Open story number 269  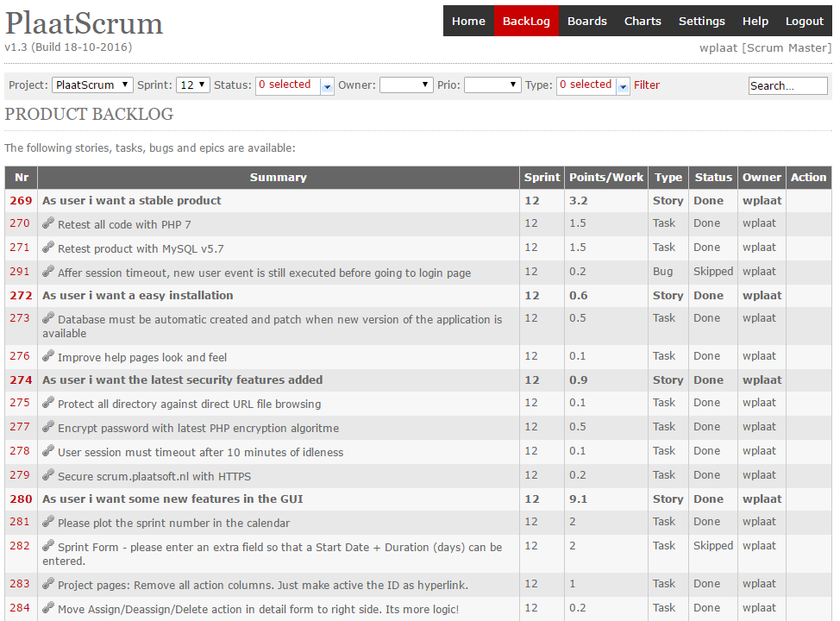tap(21, 200)
